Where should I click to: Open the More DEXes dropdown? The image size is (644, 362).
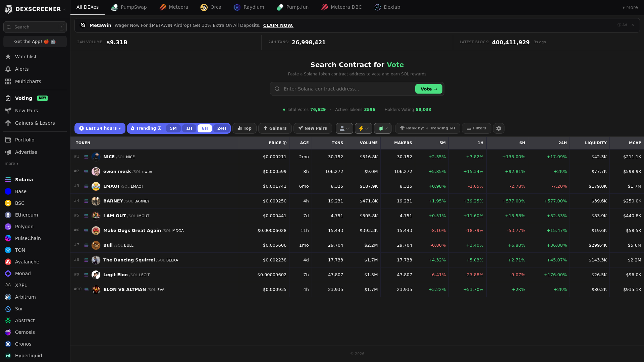tap(630, 7)
